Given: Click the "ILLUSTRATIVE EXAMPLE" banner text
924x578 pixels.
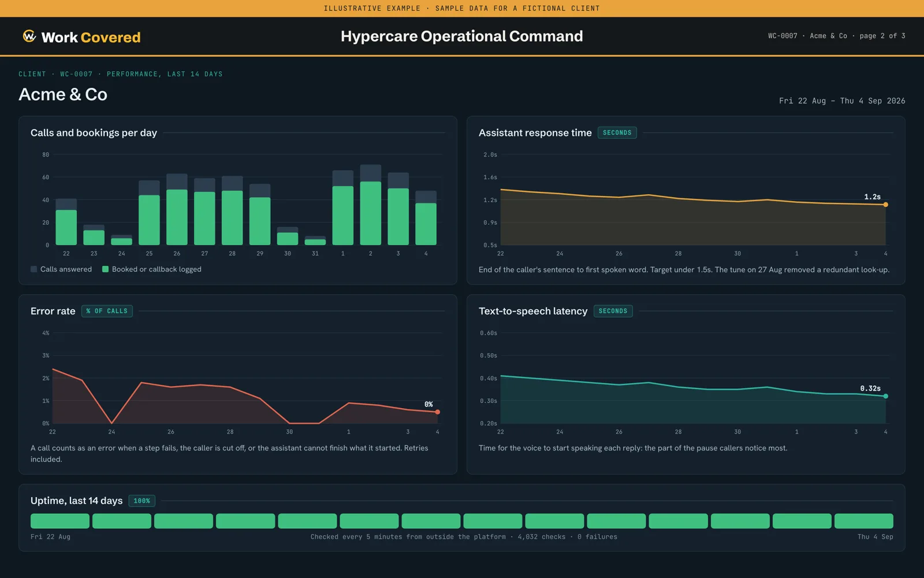Looking at the screenshot, I should click(372, 9).
